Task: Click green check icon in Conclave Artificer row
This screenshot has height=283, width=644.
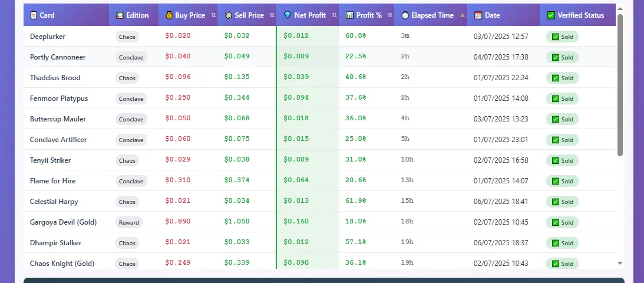Action: pos(555,140)
